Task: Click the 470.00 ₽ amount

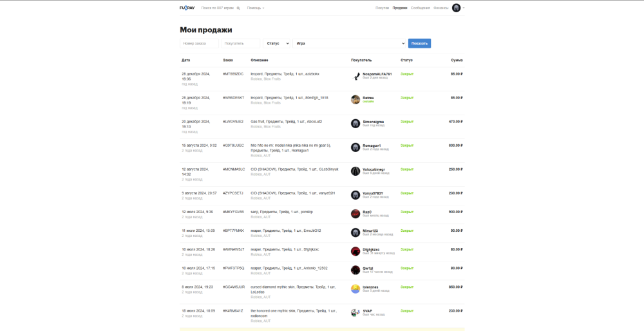Action: (456, 122)
